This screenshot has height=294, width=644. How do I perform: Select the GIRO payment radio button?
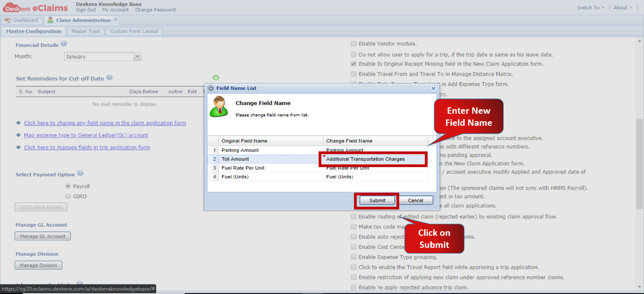pyautogui.click(x=68, y=196)
